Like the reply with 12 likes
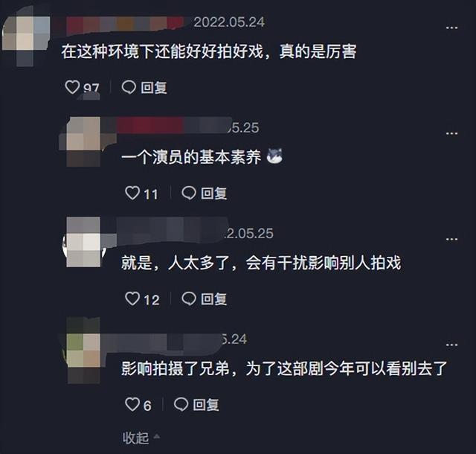This screenshot has height=454, width=476. (x=132, y=298)
